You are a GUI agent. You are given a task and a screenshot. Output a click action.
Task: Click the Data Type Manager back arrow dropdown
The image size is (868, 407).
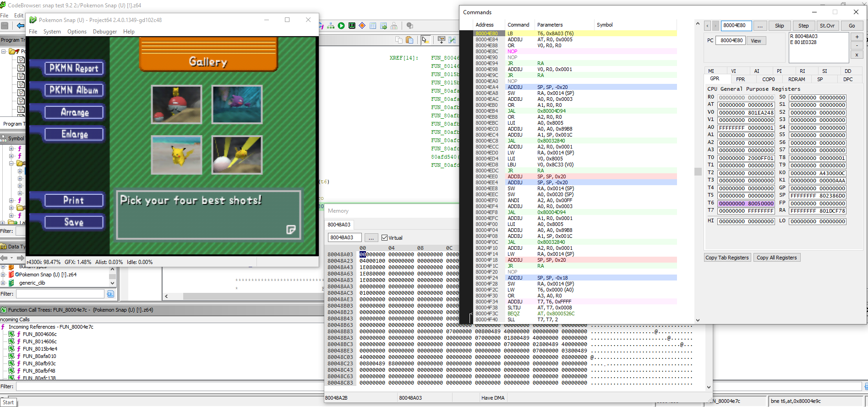11,258
